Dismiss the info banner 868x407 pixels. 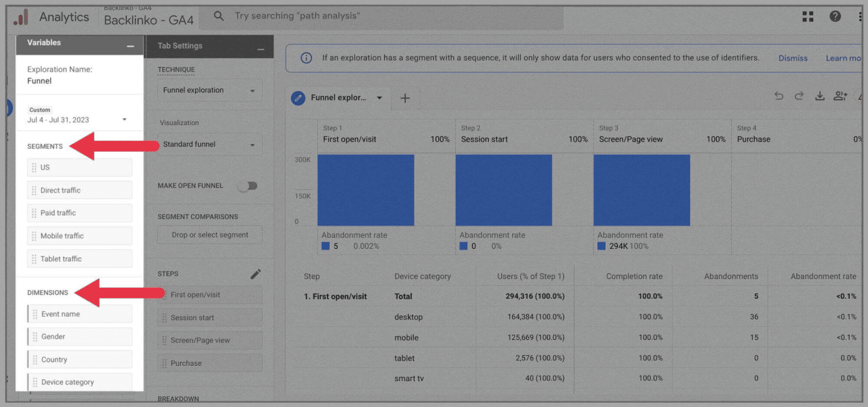[793, 58]
